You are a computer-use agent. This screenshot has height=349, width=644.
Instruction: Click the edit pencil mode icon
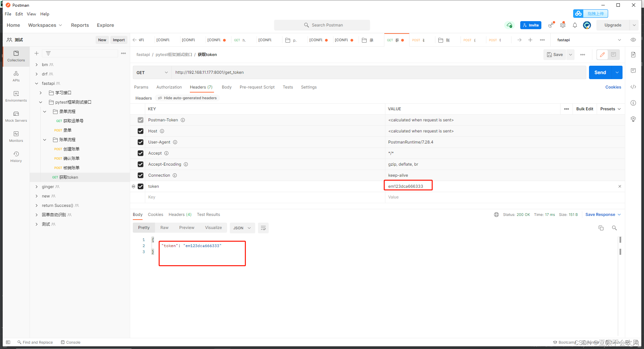pyautogui.click(x=602, y=55)
